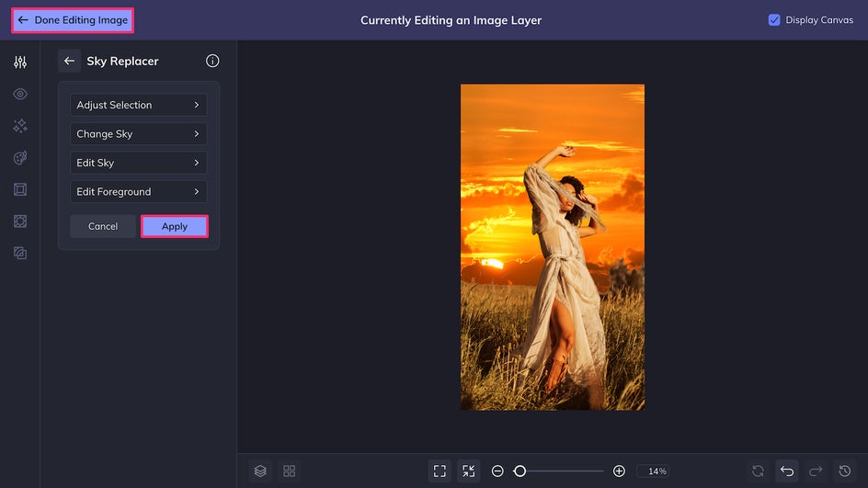The width and height of the screenshot is (868, 488).
Task: Redo the last action
Action: point(816,471)
